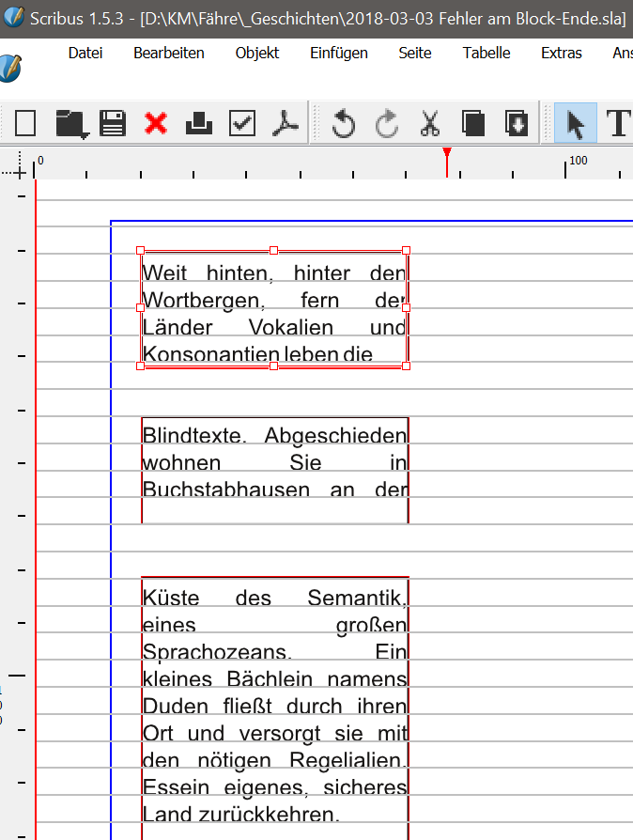Screen dimensions: 633x840
Task: Expand the Objekt menu
Action: [257, 54]
